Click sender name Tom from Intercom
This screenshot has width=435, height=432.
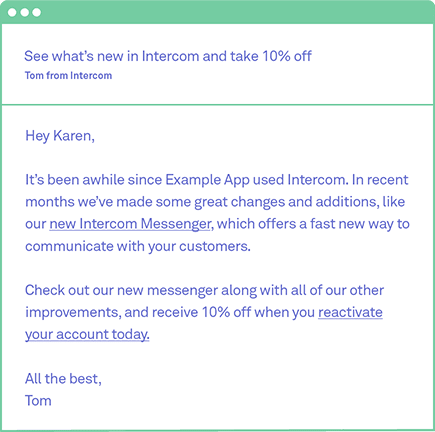(x=68, y=75)
